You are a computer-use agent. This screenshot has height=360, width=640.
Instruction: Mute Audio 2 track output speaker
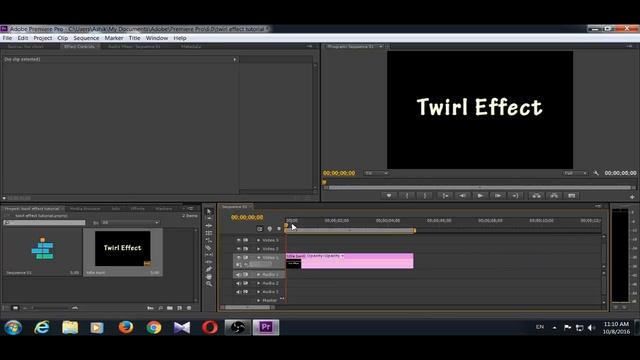239,283
